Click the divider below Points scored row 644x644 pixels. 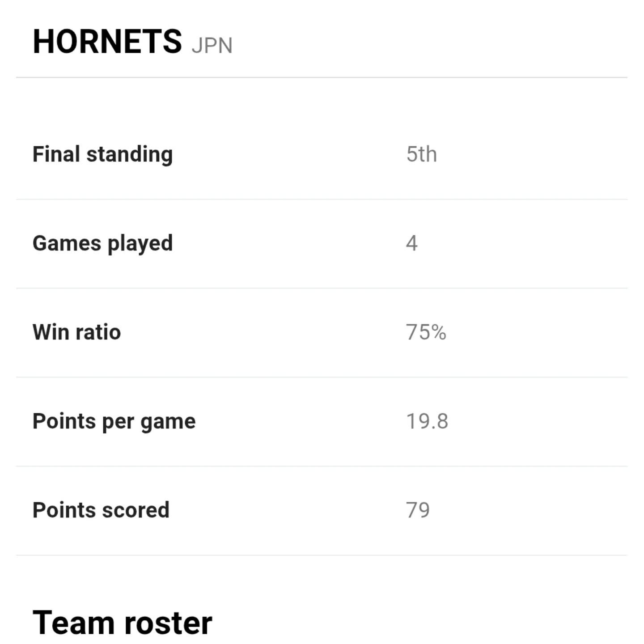[322, 555]
